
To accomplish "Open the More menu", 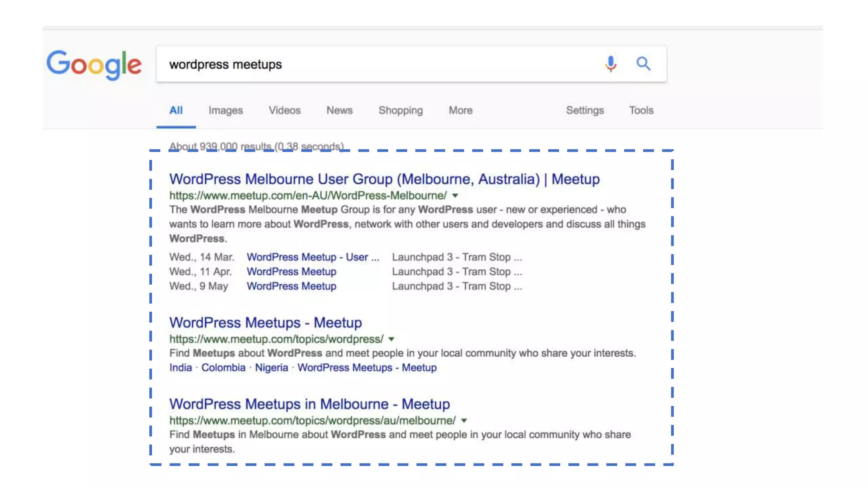I will pyautogui.click(x=460, y=111).
